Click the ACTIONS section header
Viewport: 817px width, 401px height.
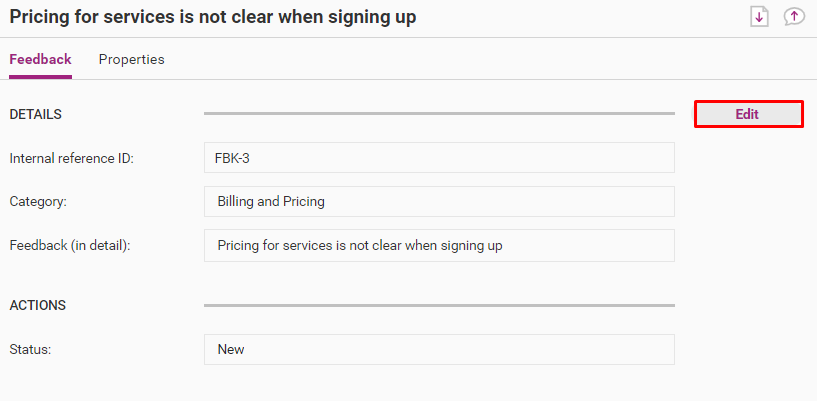coord(38,305)
